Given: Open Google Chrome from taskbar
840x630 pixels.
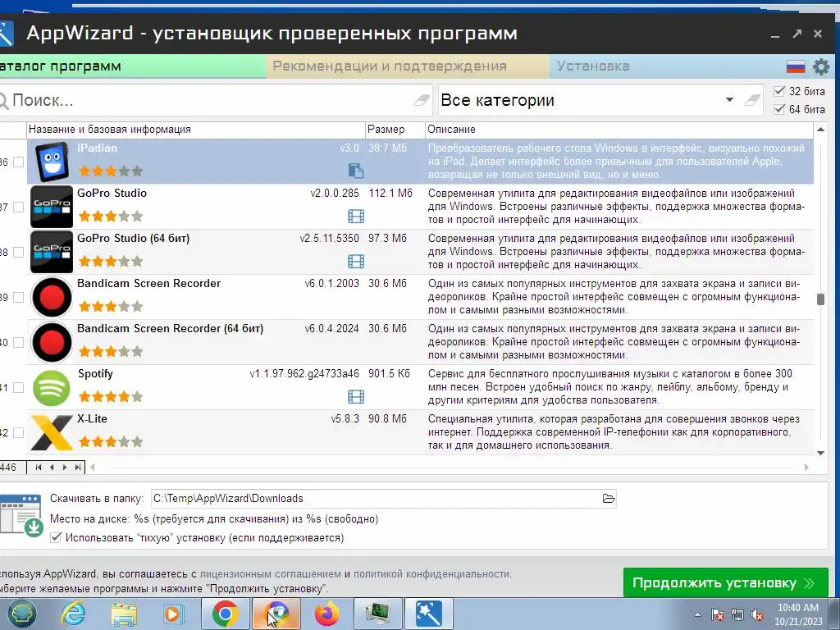Looking at the screenshot, I should 225,614.
